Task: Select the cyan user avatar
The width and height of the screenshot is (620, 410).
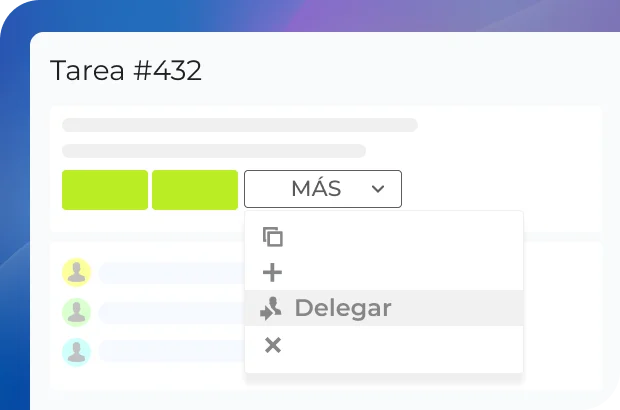Action: tap(77, 352)
